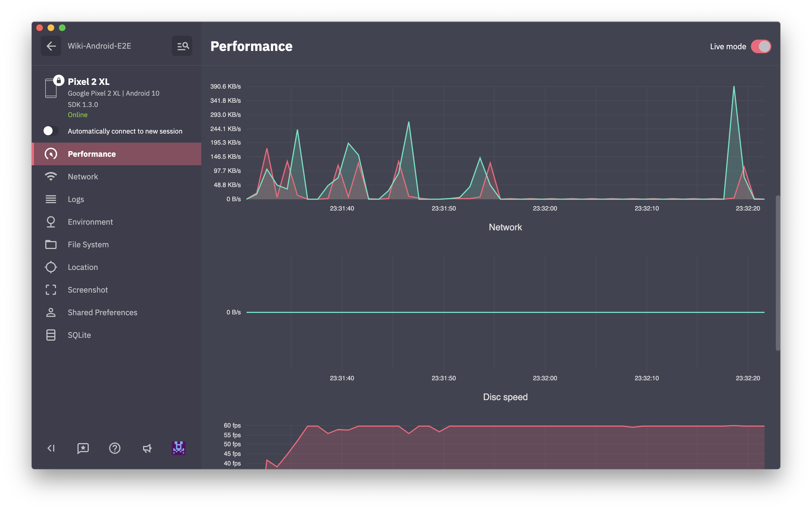Disable the Live mode toggle
812x511 pixels.
[x=761, y=47]
